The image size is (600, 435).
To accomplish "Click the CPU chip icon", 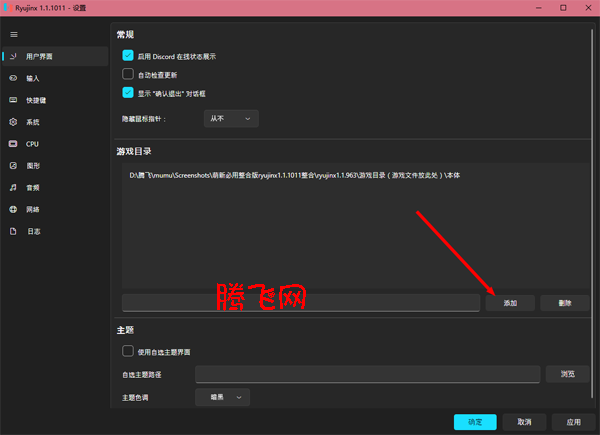I will [x=13, y=144].
